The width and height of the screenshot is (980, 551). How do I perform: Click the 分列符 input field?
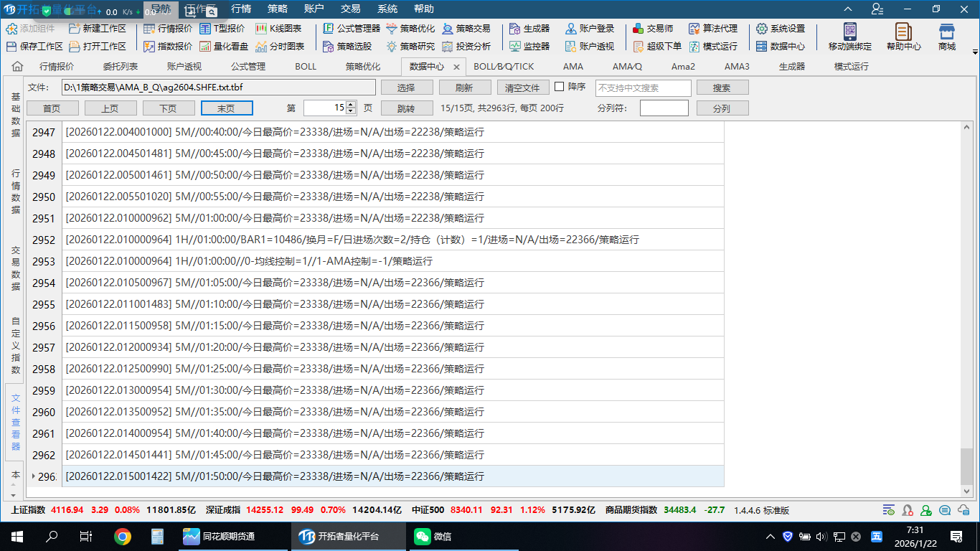point(664,108)
